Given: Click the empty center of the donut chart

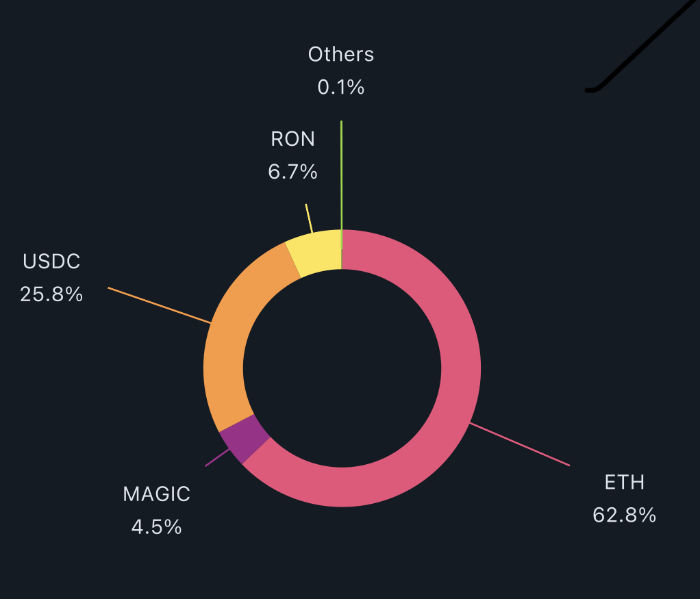Looking at the screenshot, I should [342, 368].
